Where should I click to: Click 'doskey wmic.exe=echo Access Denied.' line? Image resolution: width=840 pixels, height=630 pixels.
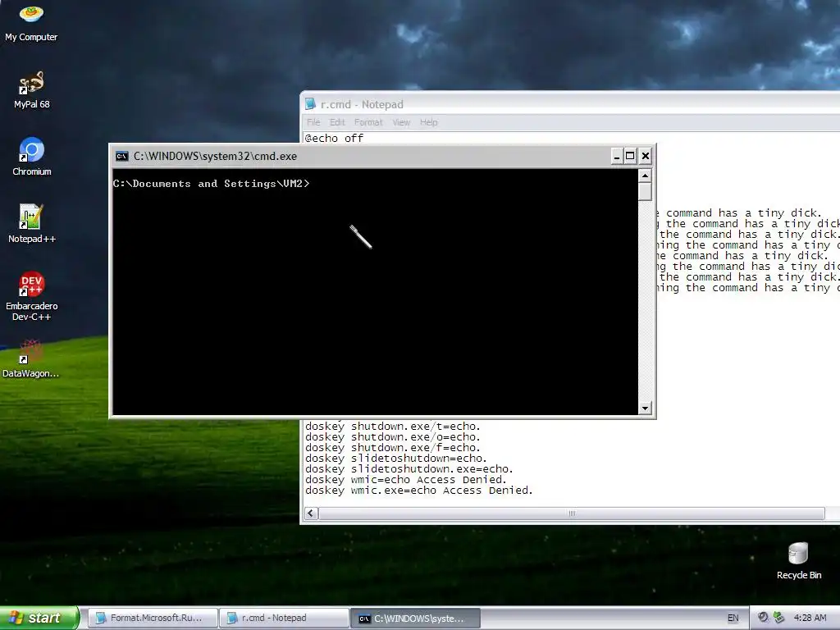click(x=419, y=491)
